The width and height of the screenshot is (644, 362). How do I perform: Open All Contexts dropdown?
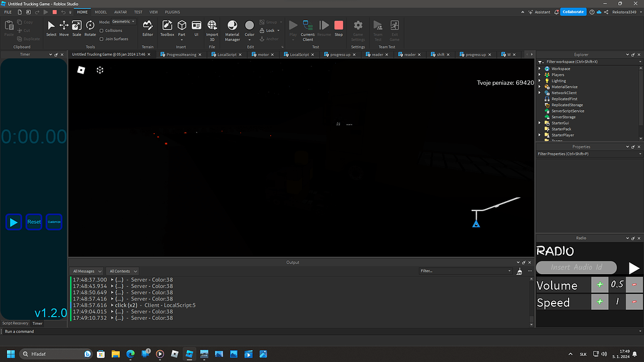123,271
